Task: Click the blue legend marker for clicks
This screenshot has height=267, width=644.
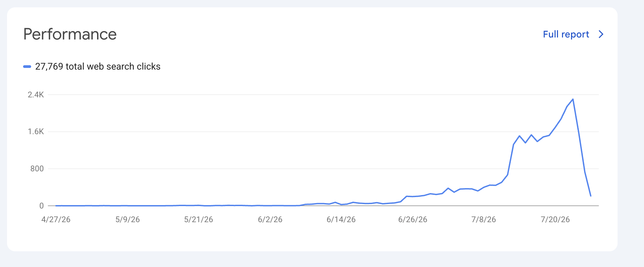Action: 27,67
